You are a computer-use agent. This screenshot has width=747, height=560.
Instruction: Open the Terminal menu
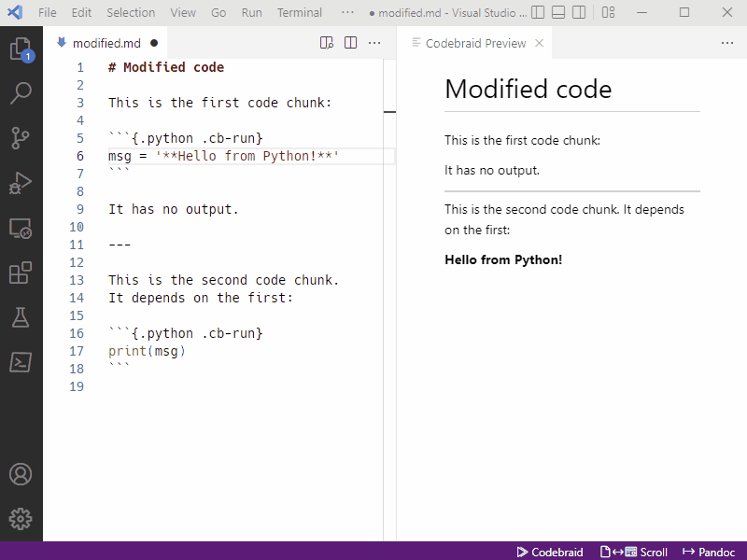tap(300, 12)
